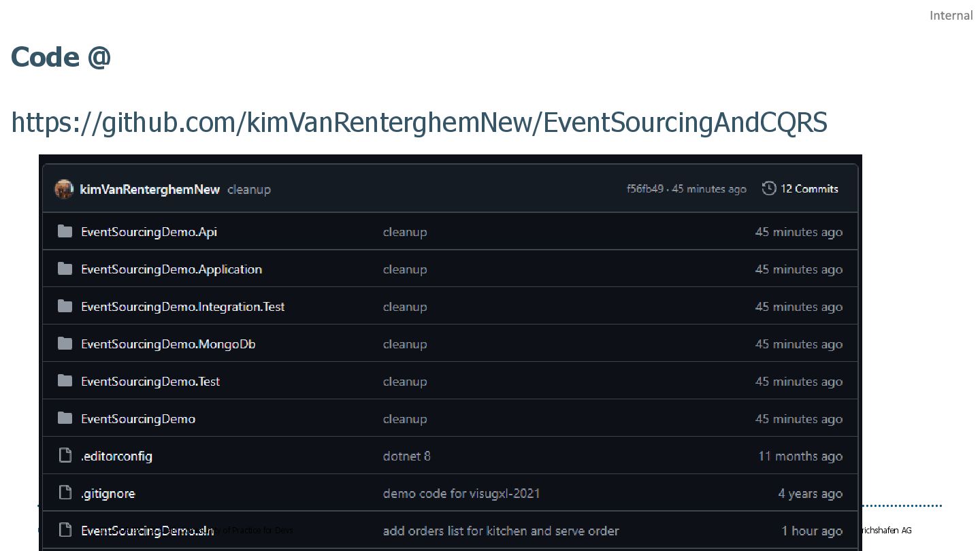Click folder icon for EventSourcingDemo.Integration.Test
This screenshot has height=551, width=980.
65,306
